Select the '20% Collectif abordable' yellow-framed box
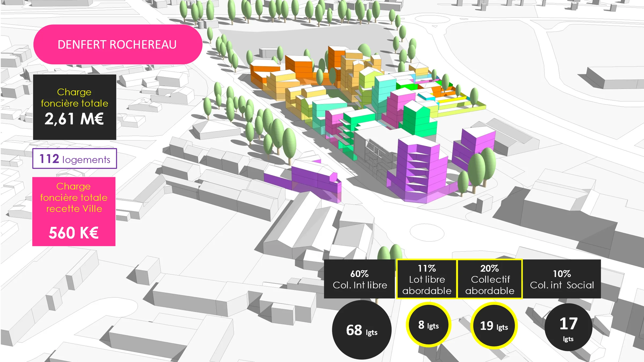644x362 pixels. click(x=490, y=279)
